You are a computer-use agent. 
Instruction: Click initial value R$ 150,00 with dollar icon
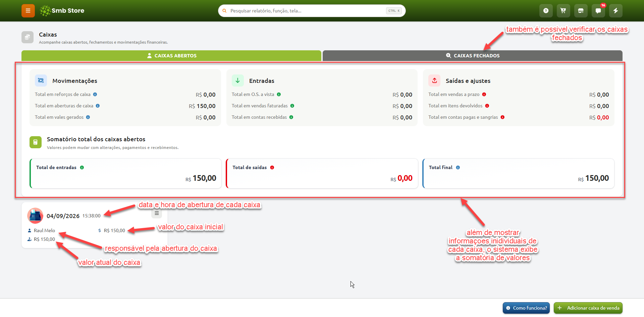coord(112,230)
